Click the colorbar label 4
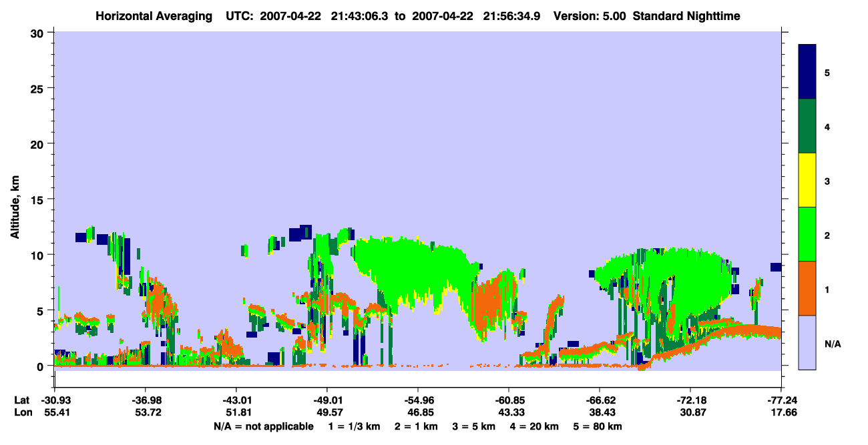The width and height of the screenshot is (868, 445). tap(827, 126)
